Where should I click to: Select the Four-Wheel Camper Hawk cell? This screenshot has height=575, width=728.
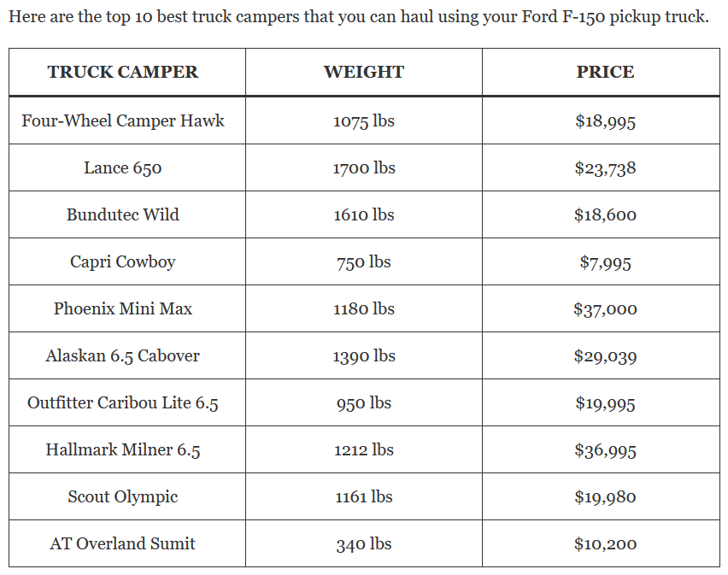(123, 121)
